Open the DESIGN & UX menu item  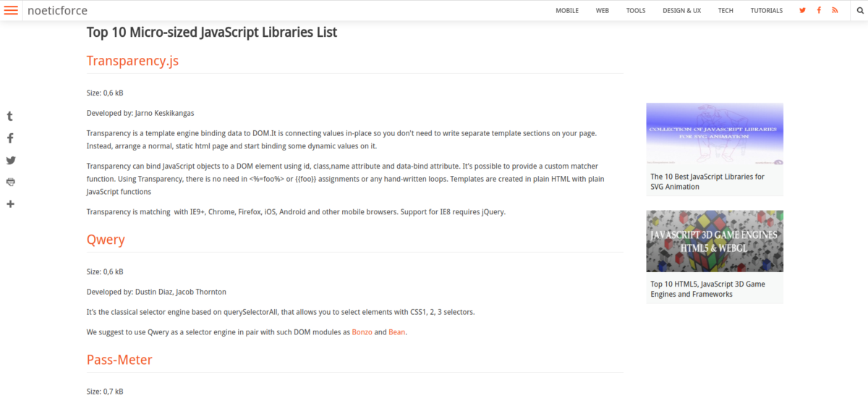pos(681,11)
